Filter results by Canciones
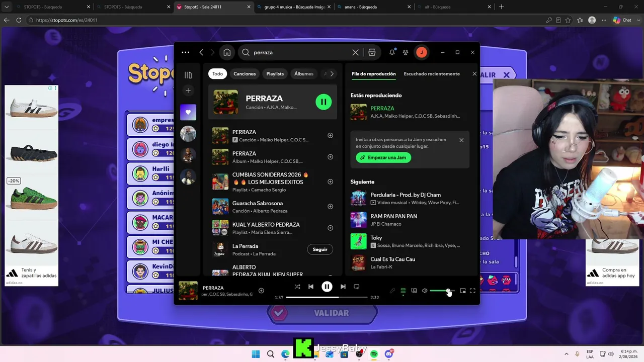This screenshot has width=644, height=362. pos(245,74)
